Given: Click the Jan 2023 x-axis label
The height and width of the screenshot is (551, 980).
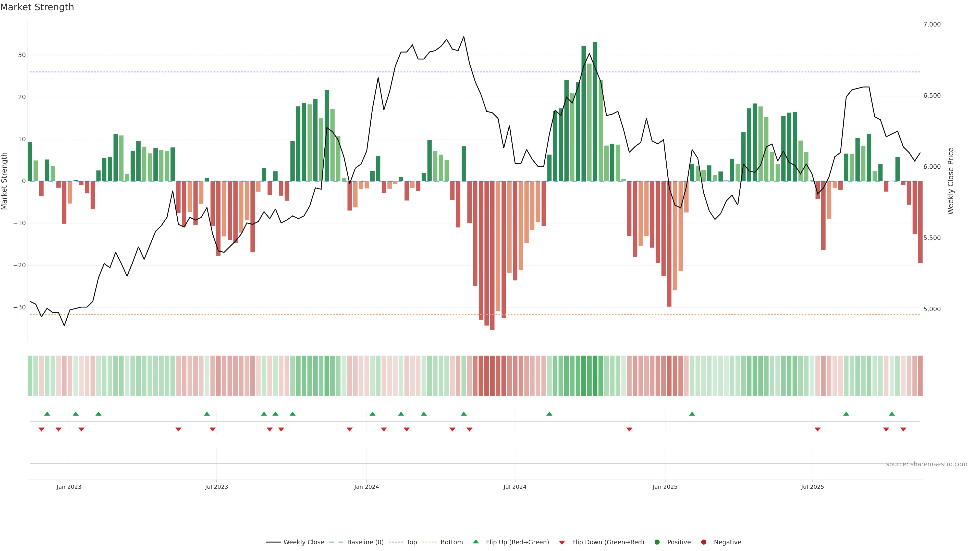Looking at the screenshot, I should (69, 487).
